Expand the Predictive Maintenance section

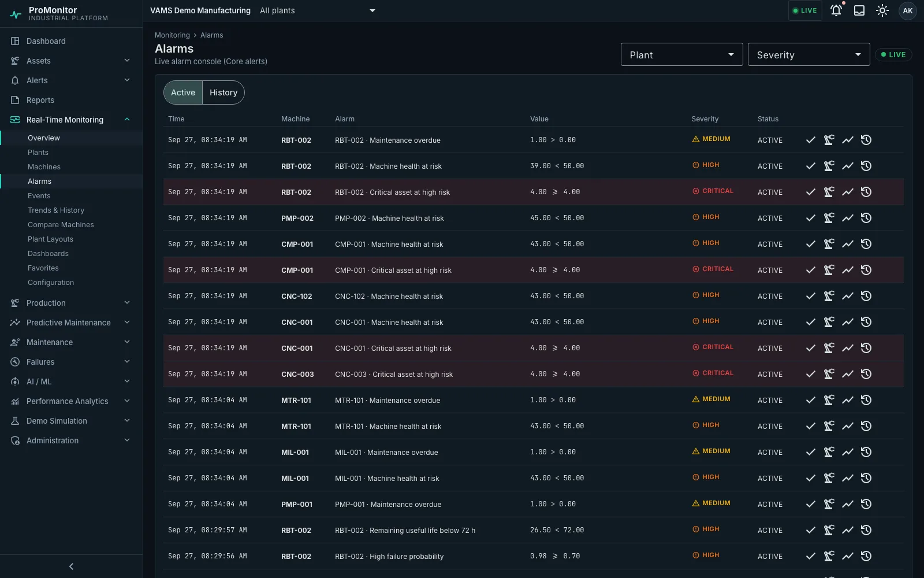pos(71,323)
